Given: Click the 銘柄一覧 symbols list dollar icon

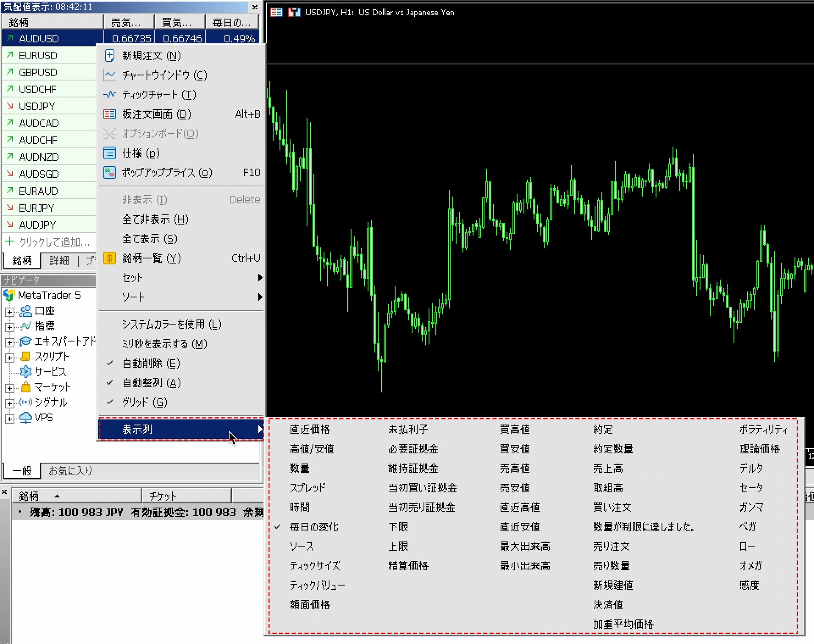Looking at the screenshot, I should pos(110,258).
